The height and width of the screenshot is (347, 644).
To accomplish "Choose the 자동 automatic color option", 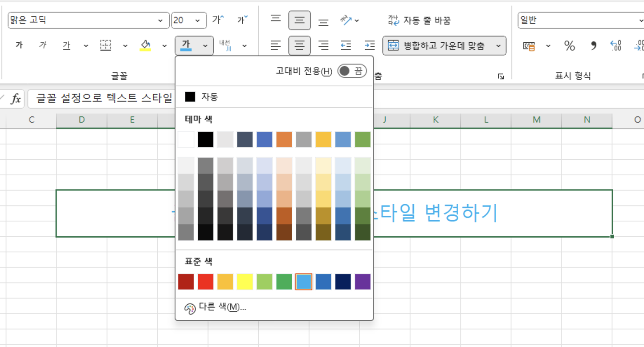I will coord(274,97).
